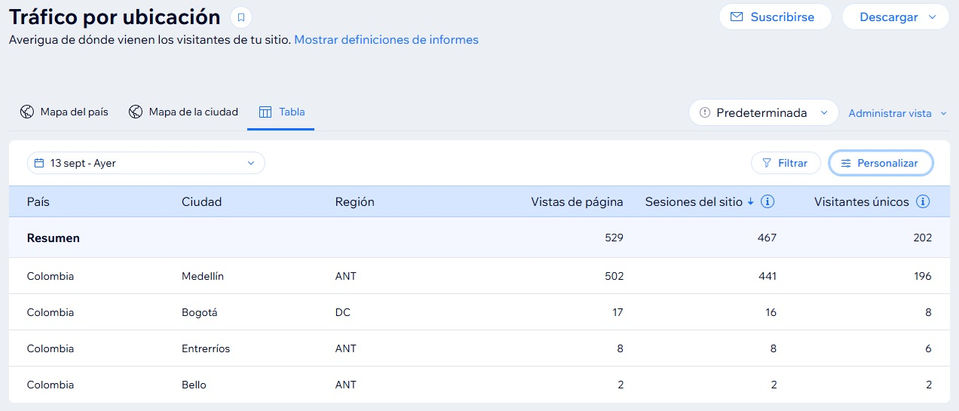Click the Suscribirse button
Screen dimensions: 959x411
775,17
